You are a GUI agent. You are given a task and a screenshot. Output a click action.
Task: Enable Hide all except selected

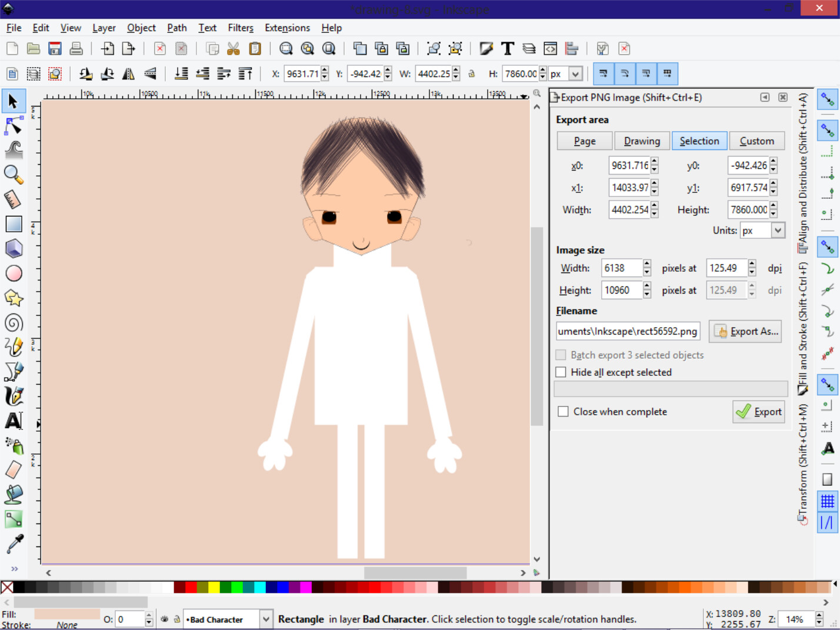(561, 372)
